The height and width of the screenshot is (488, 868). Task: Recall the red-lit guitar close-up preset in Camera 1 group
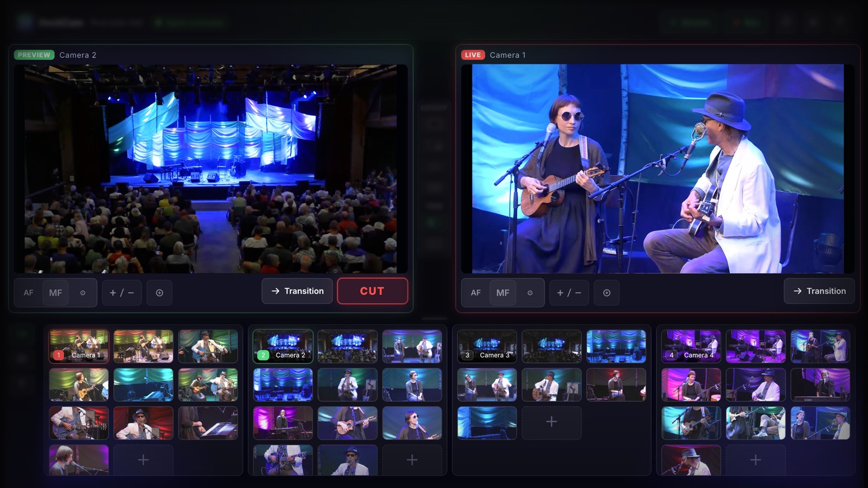coord(79,423)
